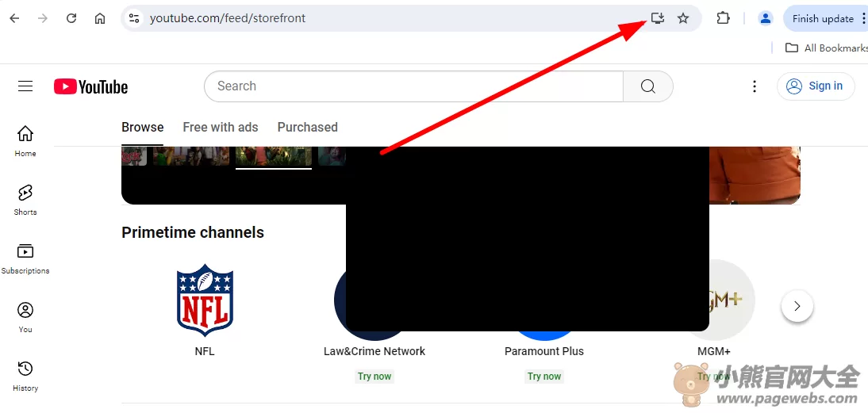The height and width of the screenshot is (413, 868).
Task: Open Shorts in the sidebar
Action: tap(25, 200)
